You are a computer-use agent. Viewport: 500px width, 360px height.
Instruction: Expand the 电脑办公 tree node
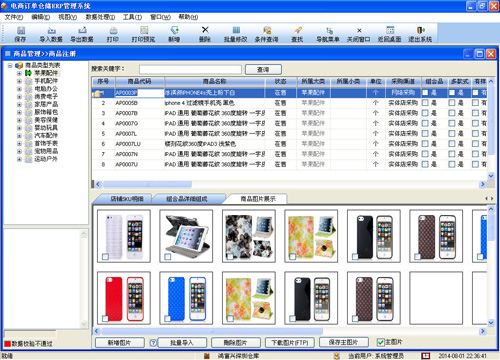(19, 89)
